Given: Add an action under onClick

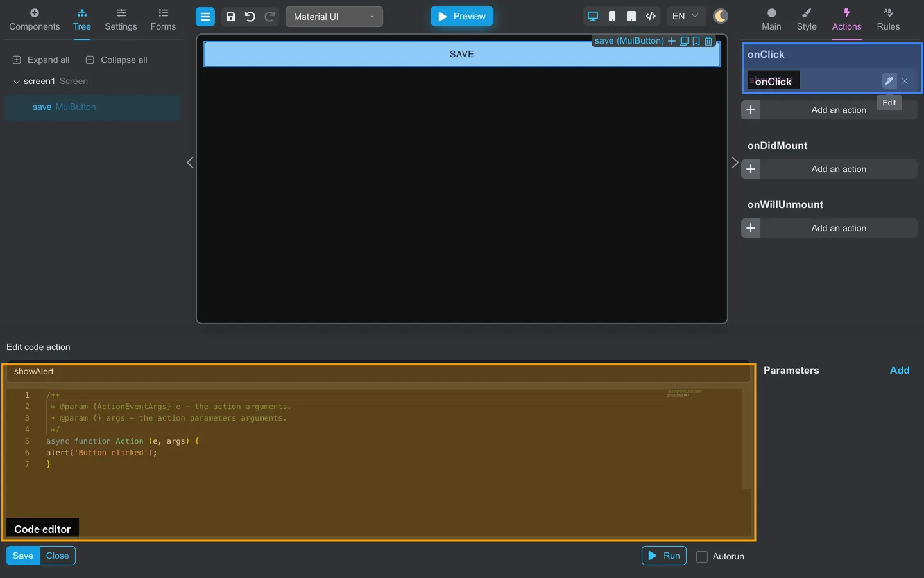Looking at the screenshot, I should (839, 110).
